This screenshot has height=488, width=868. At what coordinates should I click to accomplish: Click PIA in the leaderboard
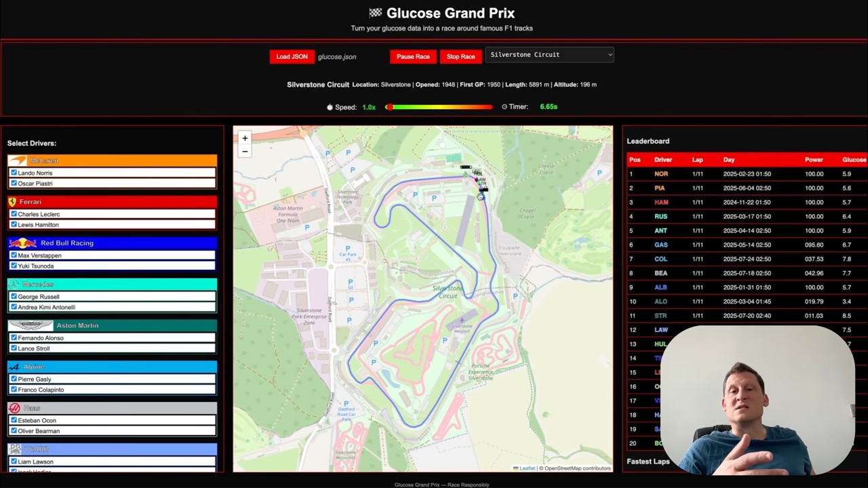click(x=660, y=188)
